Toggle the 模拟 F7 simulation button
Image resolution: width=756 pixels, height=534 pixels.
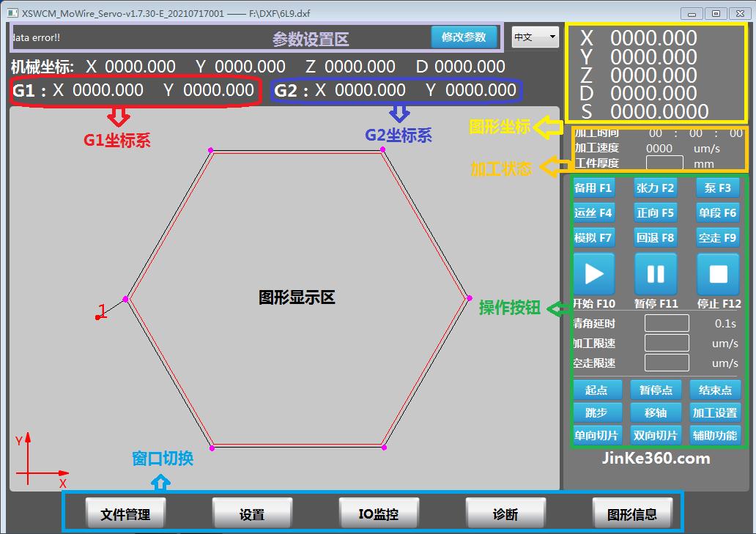pos(593,237)
